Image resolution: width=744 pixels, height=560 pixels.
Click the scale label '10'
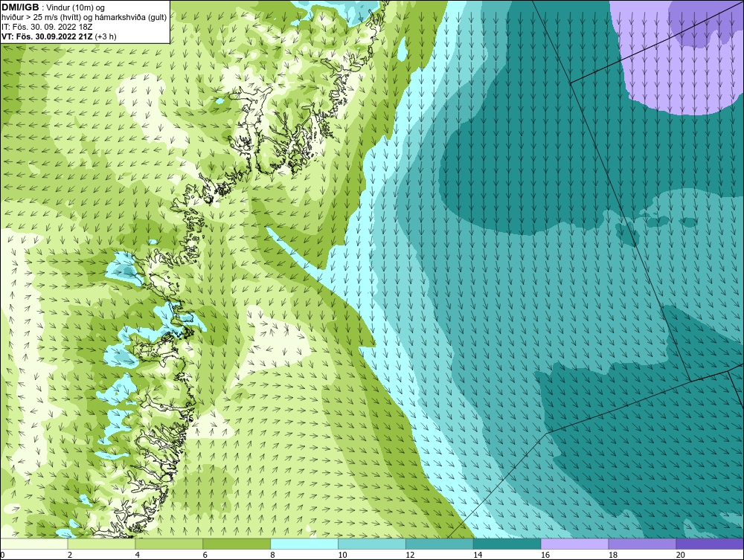[x=342, y=555]
